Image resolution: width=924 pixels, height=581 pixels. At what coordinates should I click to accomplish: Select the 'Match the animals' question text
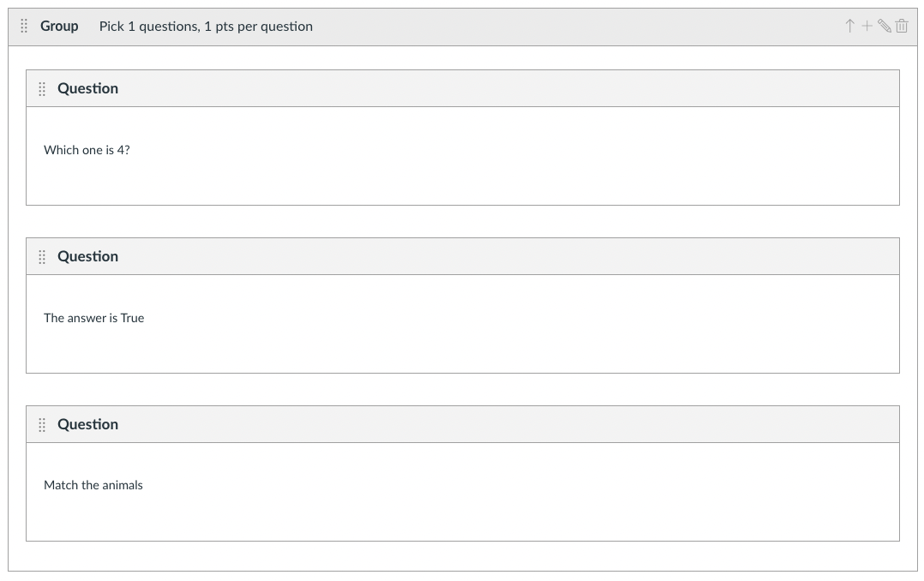click(93, 485)
